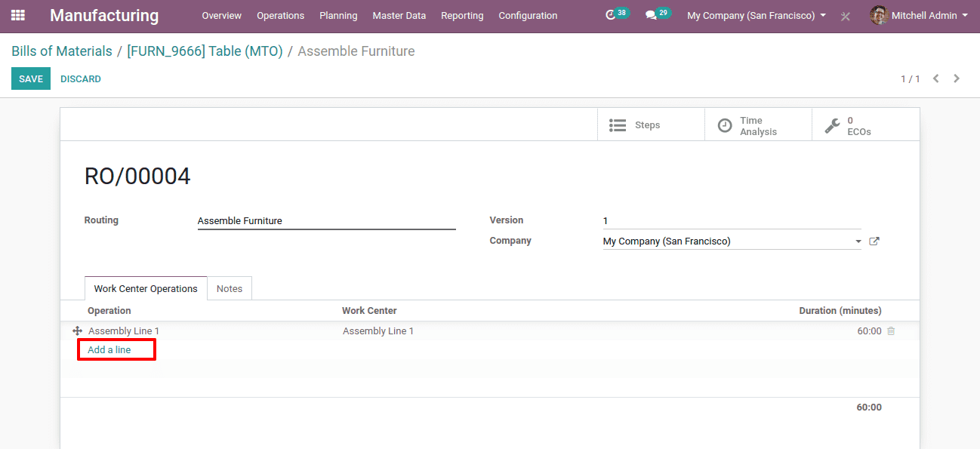Delete the Assembly Line 1 operation with the trash icon
The width and height of the screenshot is (980, 449).
(891, 331)
